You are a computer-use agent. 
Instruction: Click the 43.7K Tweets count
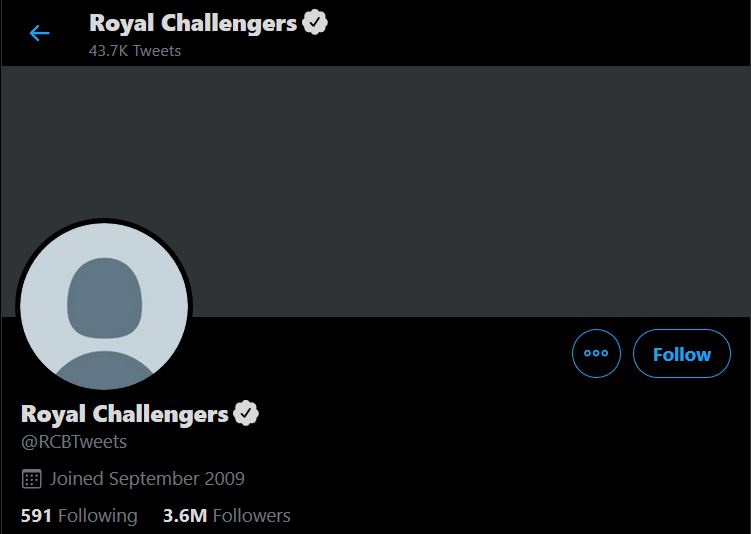pyautogui.click(x=135, y=49)
